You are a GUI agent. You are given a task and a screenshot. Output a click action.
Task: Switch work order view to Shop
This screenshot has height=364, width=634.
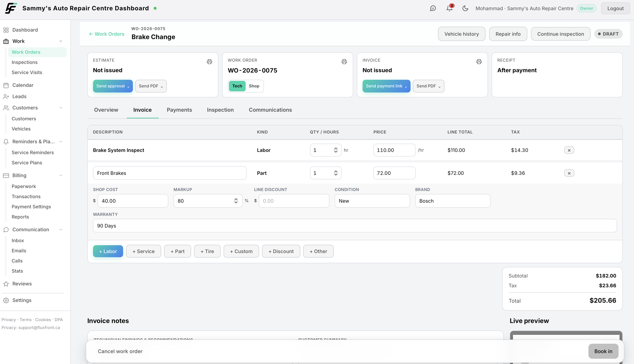pyautogui.click(x=254, y=86)
